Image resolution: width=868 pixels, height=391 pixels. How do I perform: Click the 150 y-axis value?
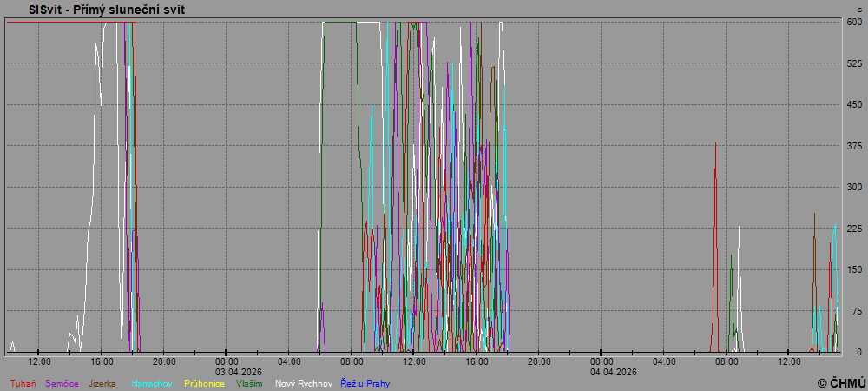coord(854,270)
